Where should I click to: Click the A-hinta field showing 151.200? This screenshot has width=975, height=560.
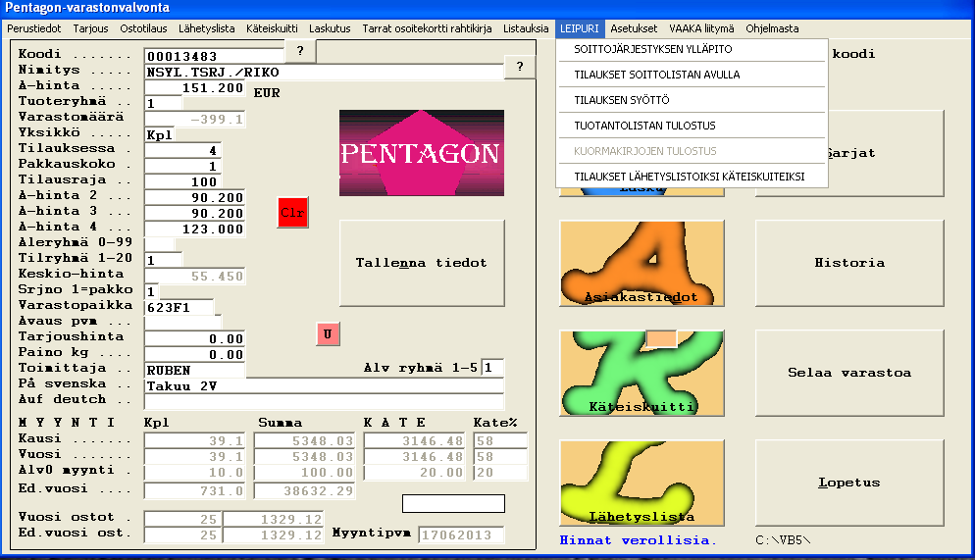point(194,87)
